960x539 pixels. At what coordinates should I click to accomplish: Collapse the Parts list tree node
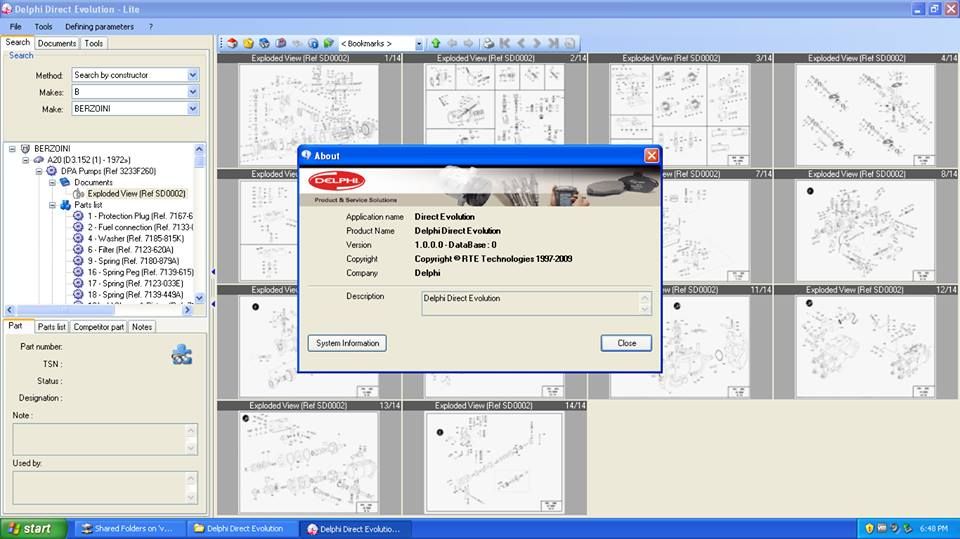[x=53, y=205]
